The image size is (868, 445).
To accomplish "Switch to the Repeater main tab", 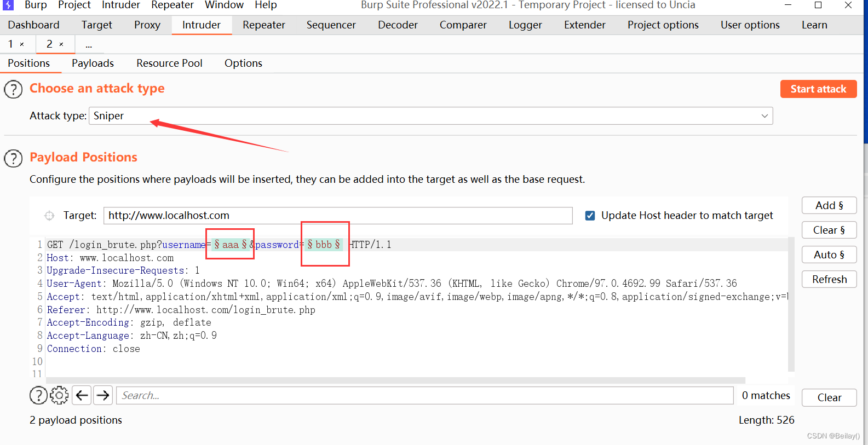I will pyautogui.click(x=264, y=25).
